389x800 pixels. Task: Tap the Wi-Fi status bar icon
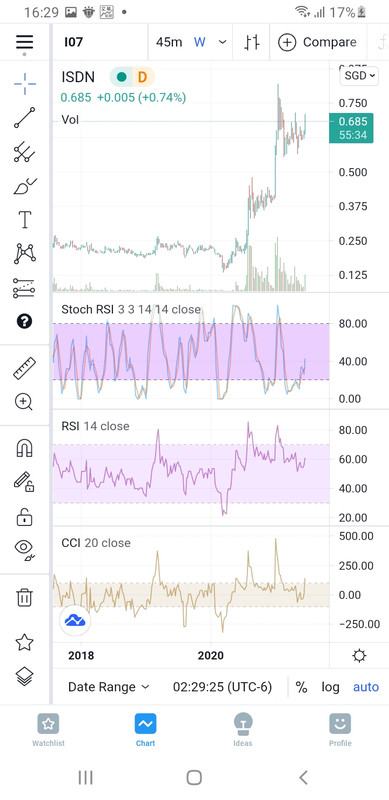click(303, 11)
